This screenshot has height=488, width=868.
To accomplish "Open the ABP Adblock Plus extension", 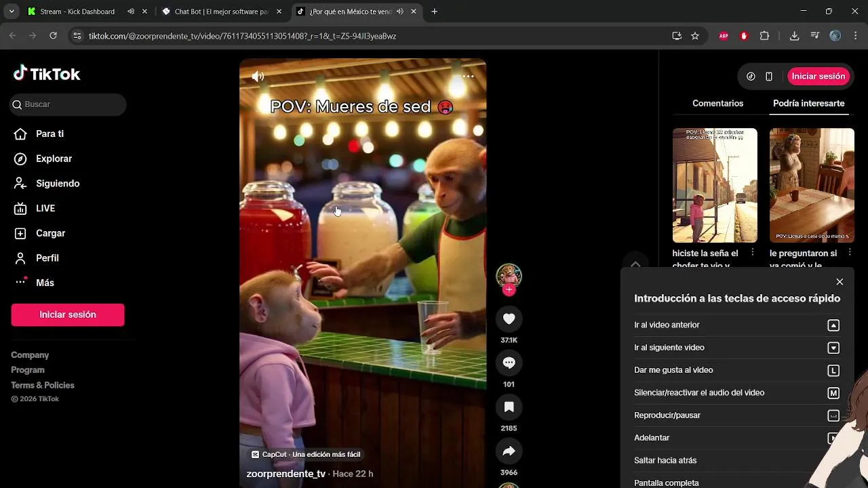I will (x=724, y=36).
